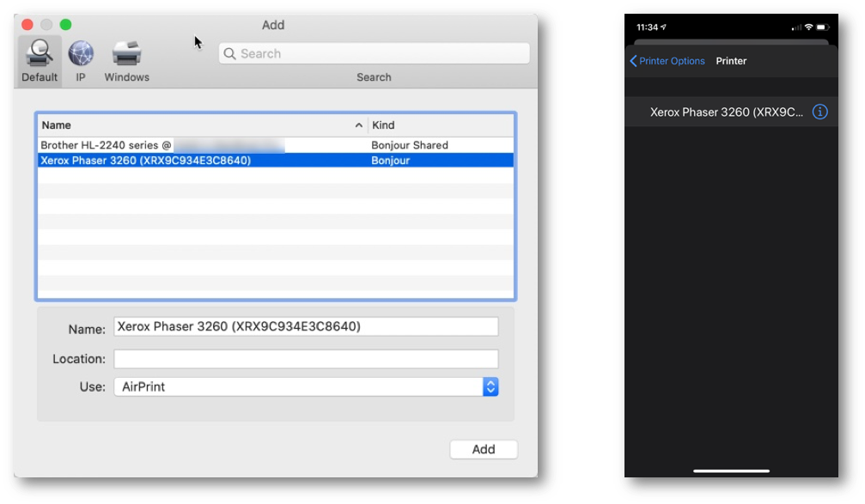Tap the battery icon in iPhone status bar
Viewport: 865px width, 504px height.
click(823, 27)
